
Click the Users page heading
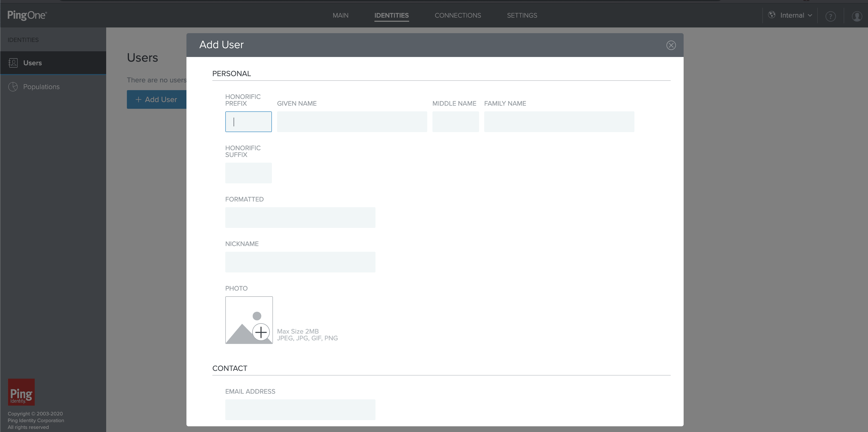[142, 57]
